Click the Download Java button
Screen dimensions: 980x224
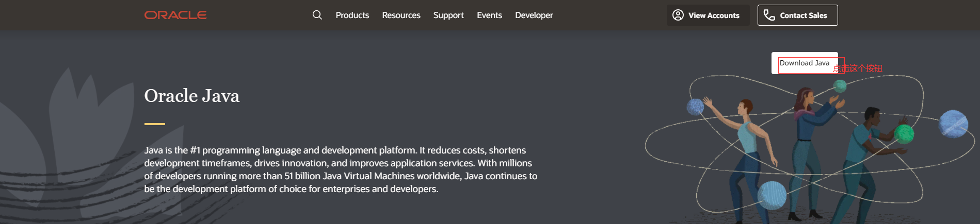805,63
